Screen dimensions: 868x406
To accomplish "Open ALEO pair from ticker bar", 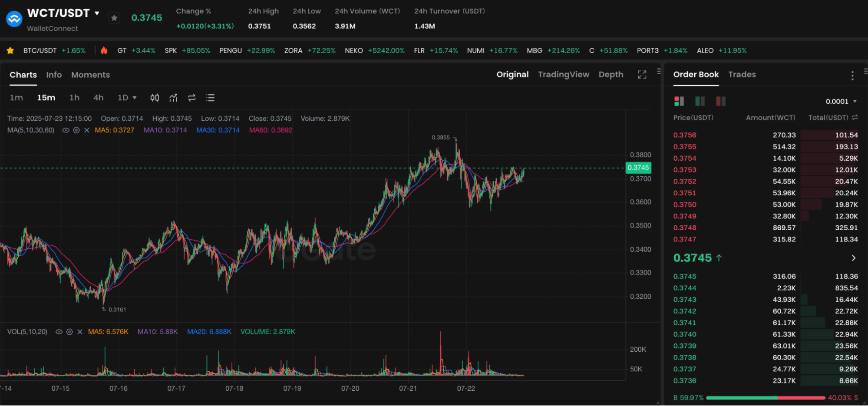I will (722, 50).
